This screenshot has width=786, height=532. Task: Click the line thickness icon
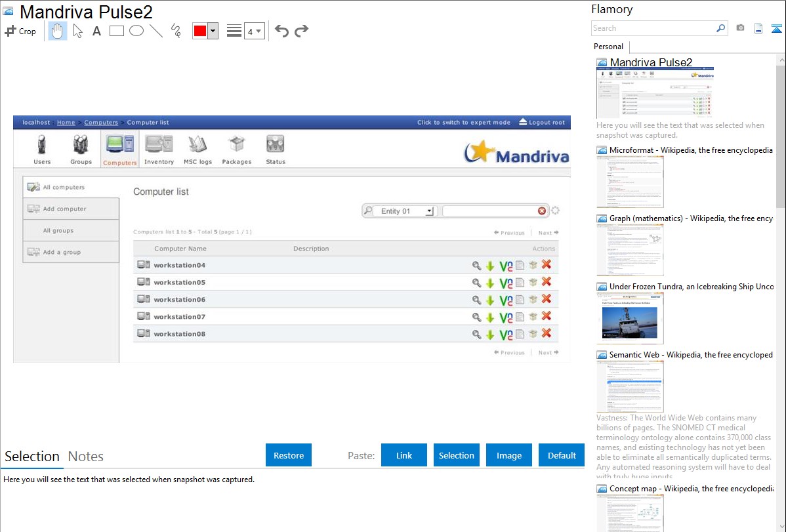234,31
